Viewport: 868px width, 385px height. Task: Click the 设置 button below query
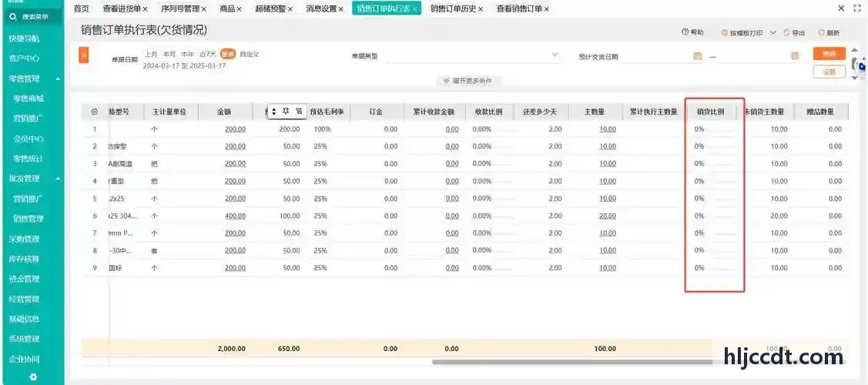(829, 72)
